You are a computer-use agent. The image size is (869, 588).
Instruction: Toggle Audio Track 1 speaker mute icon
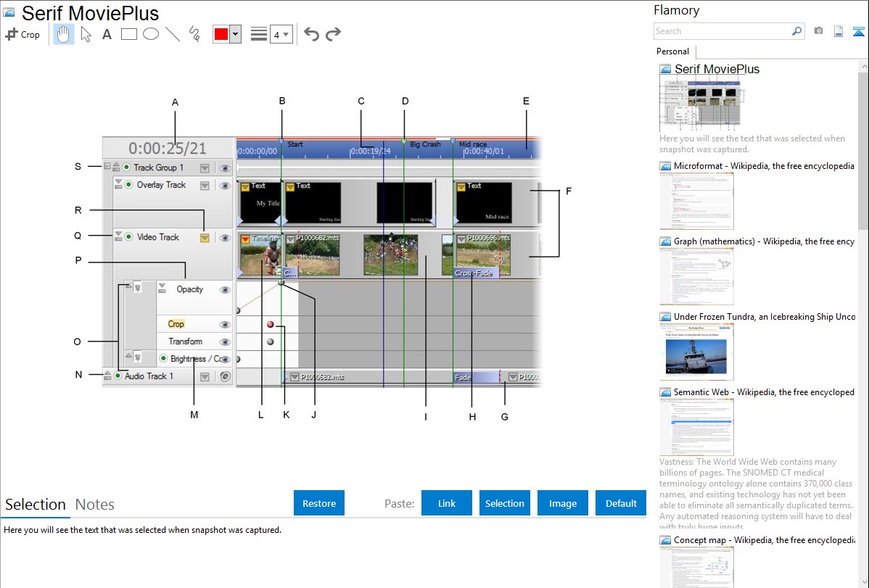(x=225, y=377)
